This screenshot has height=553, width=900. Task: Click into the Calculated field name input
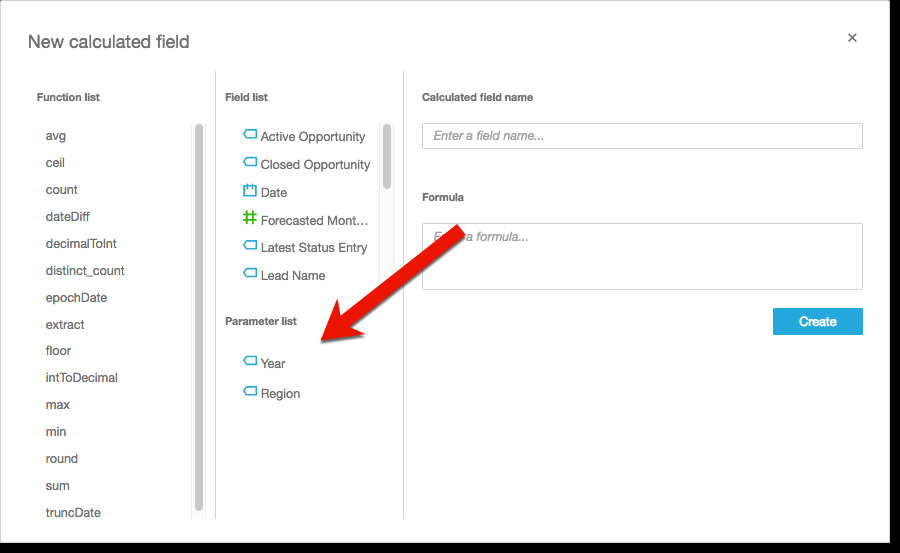(641, 136)
